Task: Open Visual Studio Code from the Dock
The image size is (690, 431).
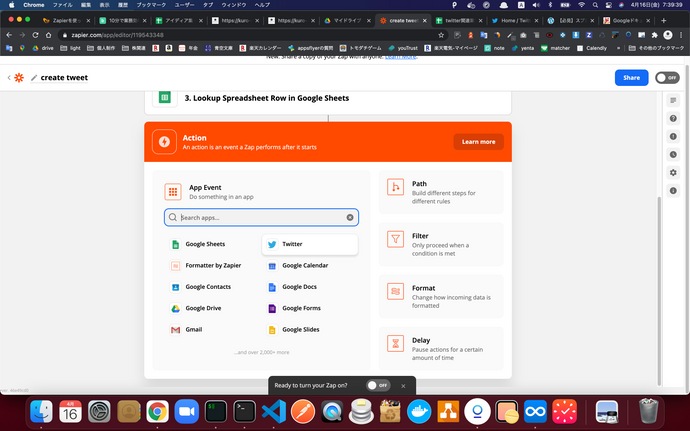Action: (274, 412)
